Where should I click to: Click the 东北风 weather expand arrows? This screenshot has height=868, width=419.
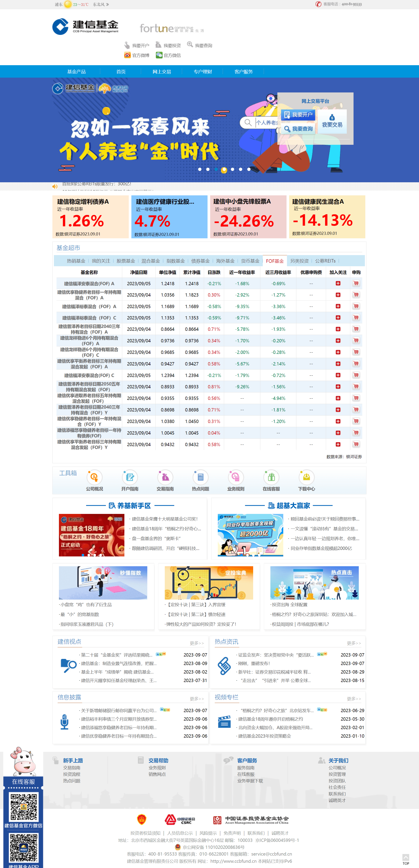point(107,4)
